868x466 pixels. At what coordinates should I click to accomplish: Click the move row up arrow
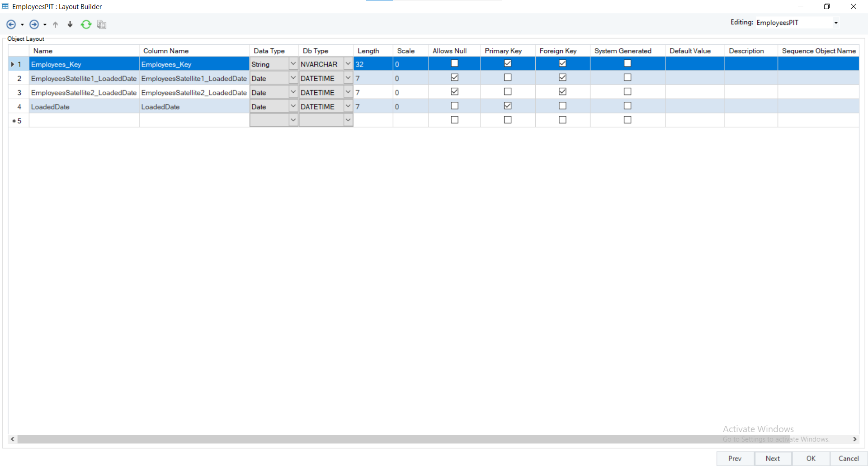point(56,24)
